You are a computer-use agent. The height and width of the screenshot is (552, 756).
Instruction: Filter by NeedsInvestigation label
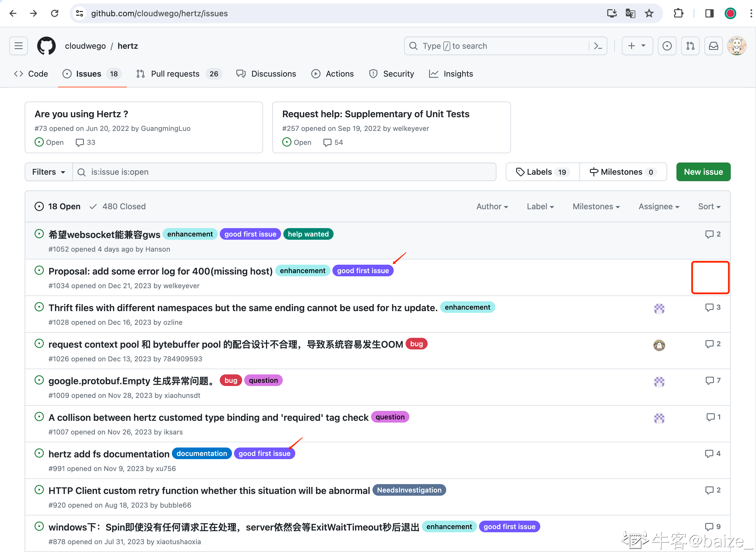(x=409, y=490)
